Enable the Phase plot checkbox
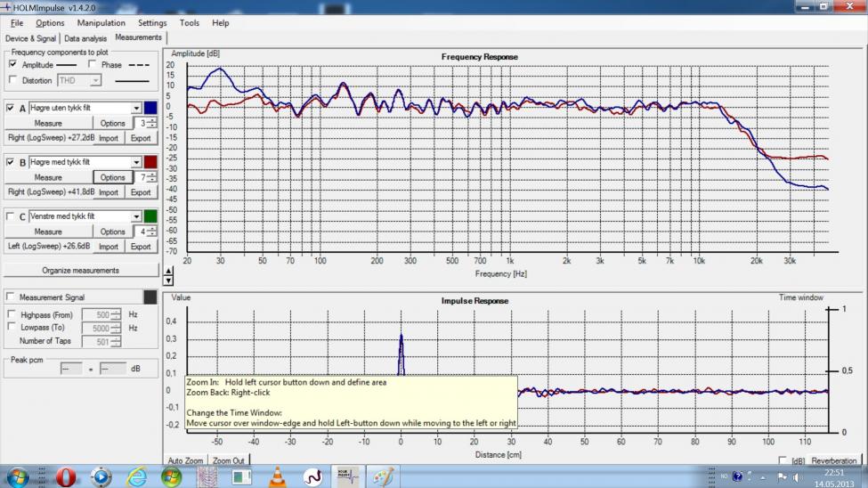Viewport: 868px width, 488px height. click(91, 65)
